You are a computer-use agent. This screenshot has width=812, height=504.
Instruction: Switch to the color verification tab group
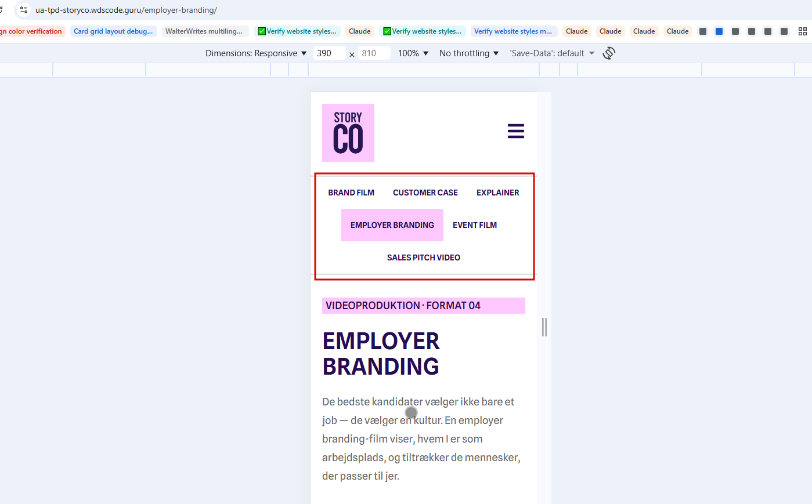(x=32, y=31)
